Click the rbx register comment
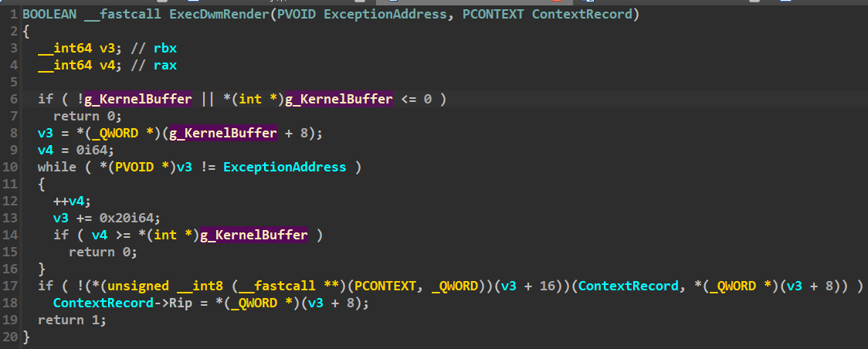Viewport: 868px width, 349px height. coord(165,48)
